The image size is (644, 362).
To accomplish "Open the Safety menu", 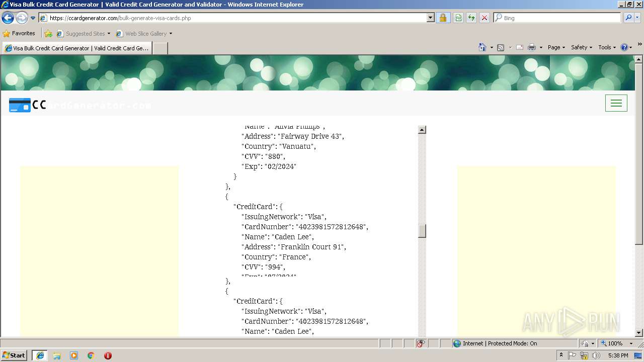I will click(581, 47).
